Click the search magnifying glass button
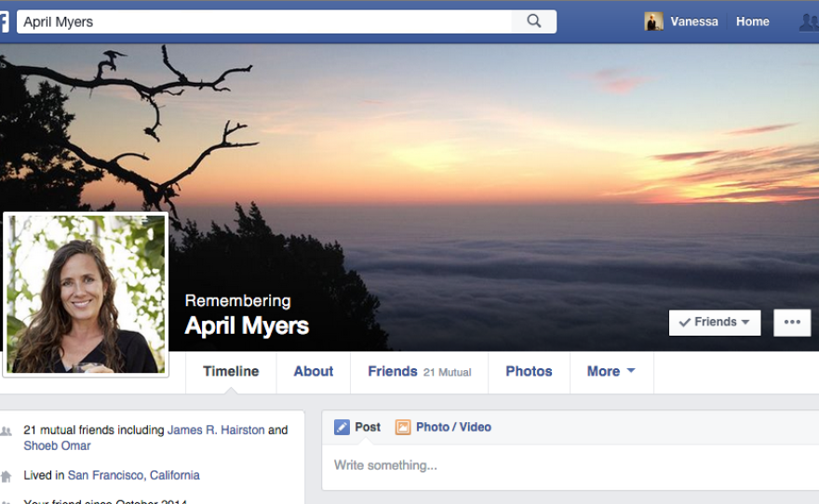 534,21
